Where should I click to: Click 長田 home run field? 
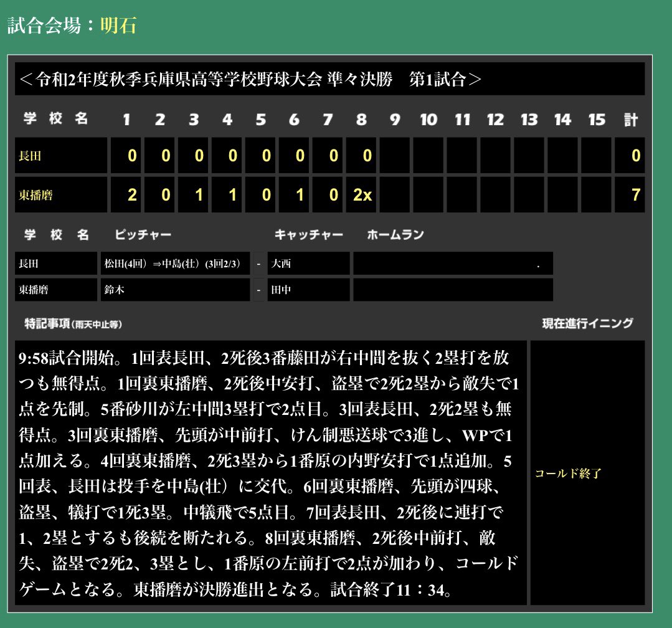453,263
